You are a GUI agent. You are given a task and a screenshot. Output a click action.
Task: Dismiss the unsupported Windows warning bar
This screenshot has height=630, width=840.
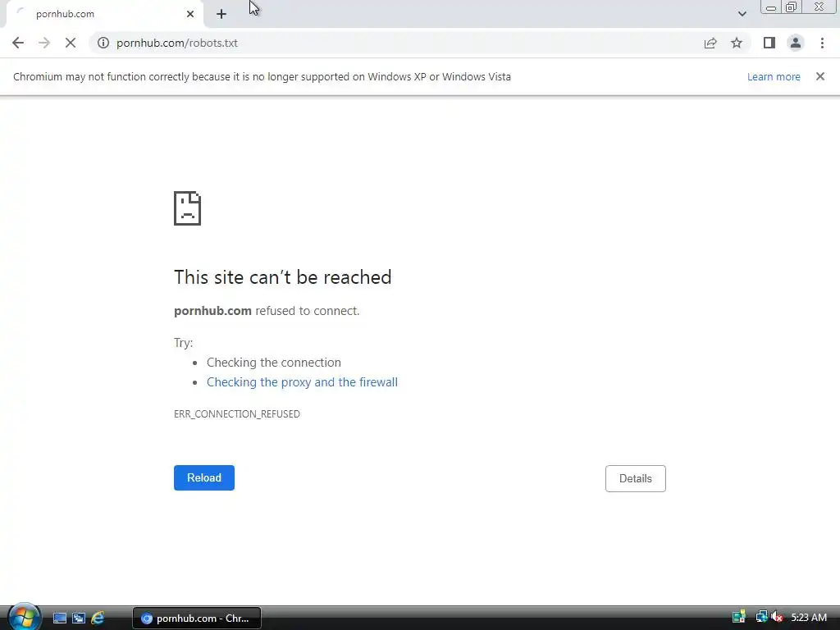click(x=820, y=76)
